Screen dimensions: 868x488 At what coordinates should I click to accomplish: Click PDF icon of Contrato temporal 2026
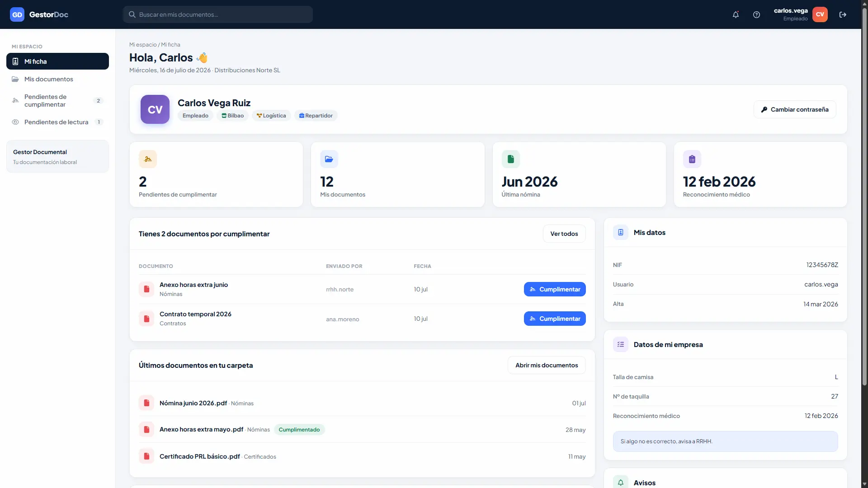[x=146, y=319]
